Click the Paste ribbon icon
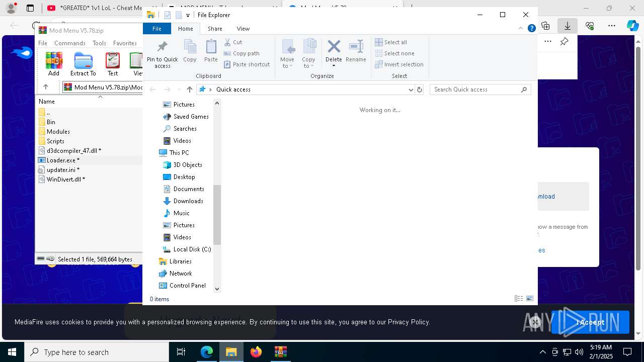 pos(211,51)
